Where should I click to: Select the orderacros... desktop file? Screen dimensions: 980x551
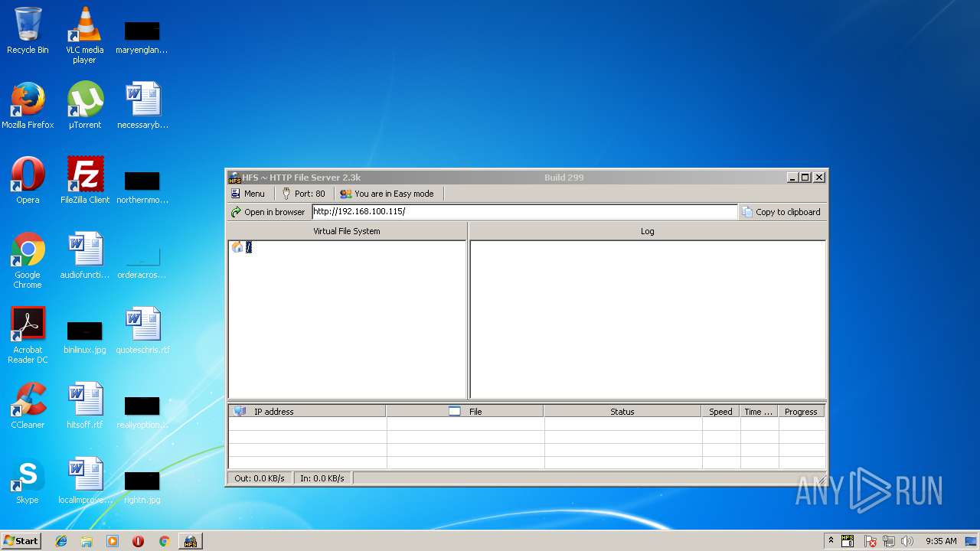tap(142, 262)
